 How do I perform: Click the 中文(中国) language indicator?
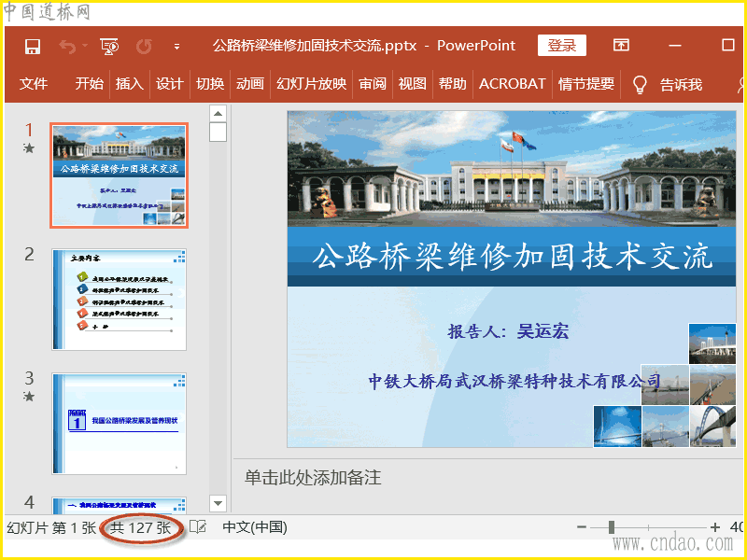(x=255, y=527)
